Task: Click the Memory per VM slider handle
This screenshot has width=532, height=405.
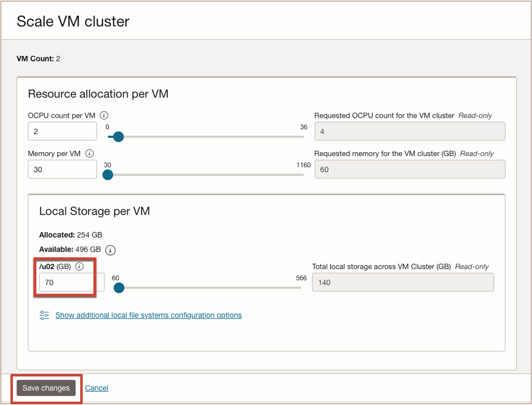Action: (108, 175)
